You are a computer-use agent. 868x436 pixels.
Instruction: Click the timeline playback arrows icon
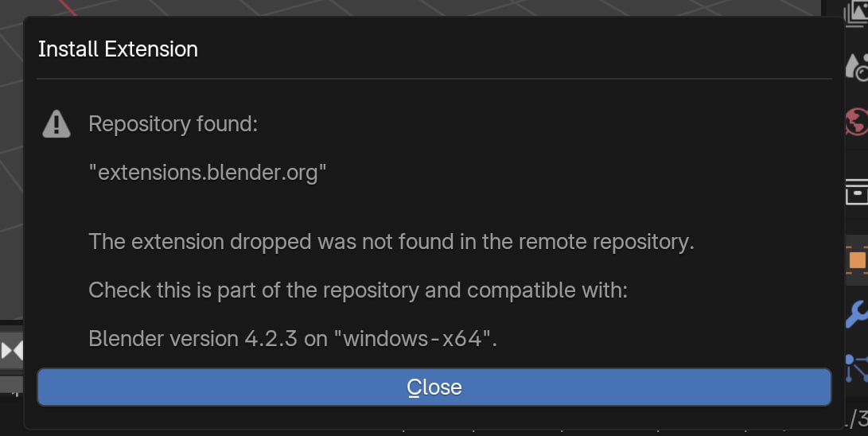12,350
